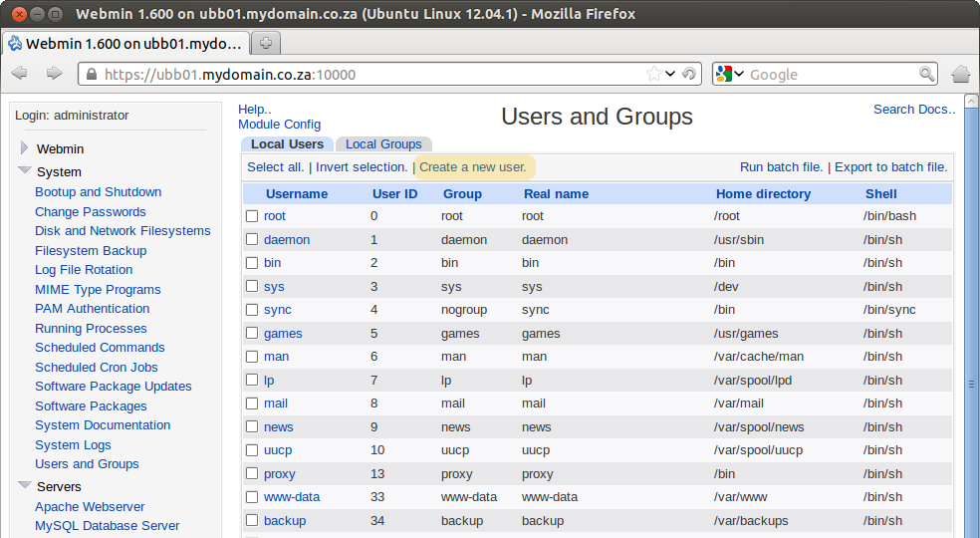The image size is (980, 538).
Task: Click the browser Forward arrow button
Action: coord(55,73)
